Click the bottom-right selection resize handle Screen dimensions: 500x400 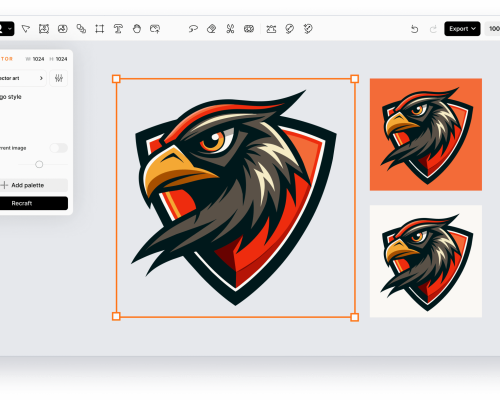click(355, 317)
